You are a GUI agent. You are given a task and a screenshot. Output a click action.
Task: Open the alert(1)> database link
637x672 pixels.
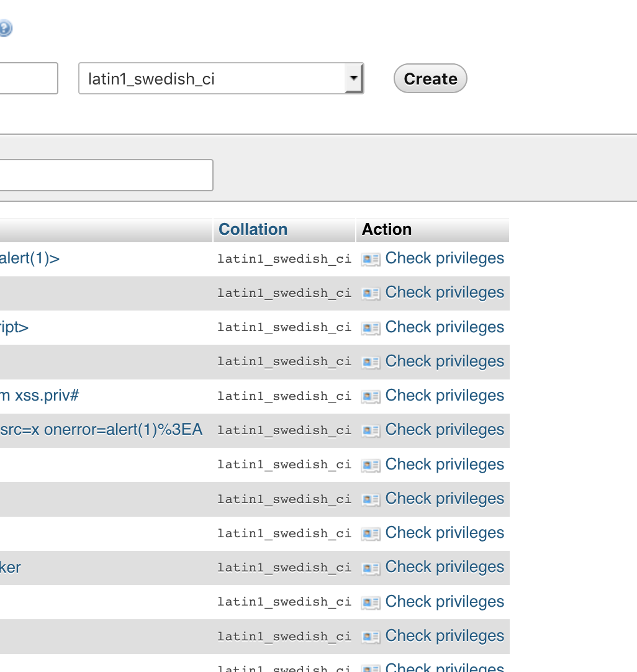coord(30,258)
